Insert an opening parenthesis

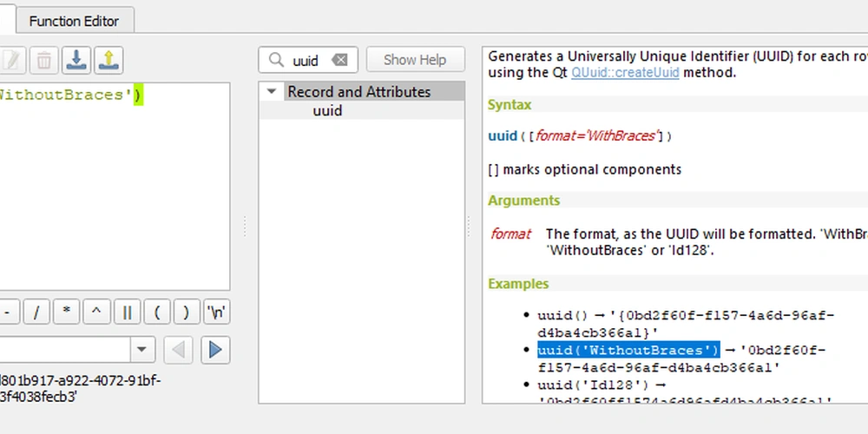pyautogui.click(x=156, y=312)
